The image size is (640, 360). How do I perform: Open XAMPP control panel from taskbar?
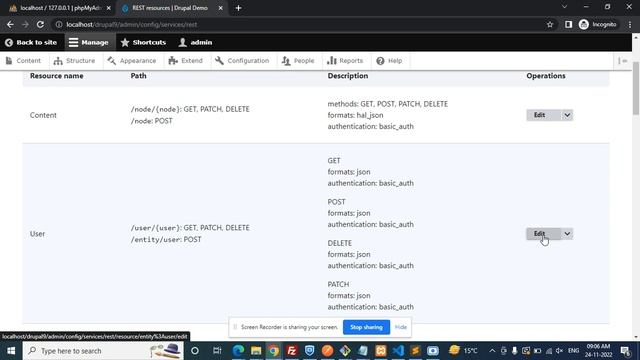pyautogui.click(x=380, y=351)
